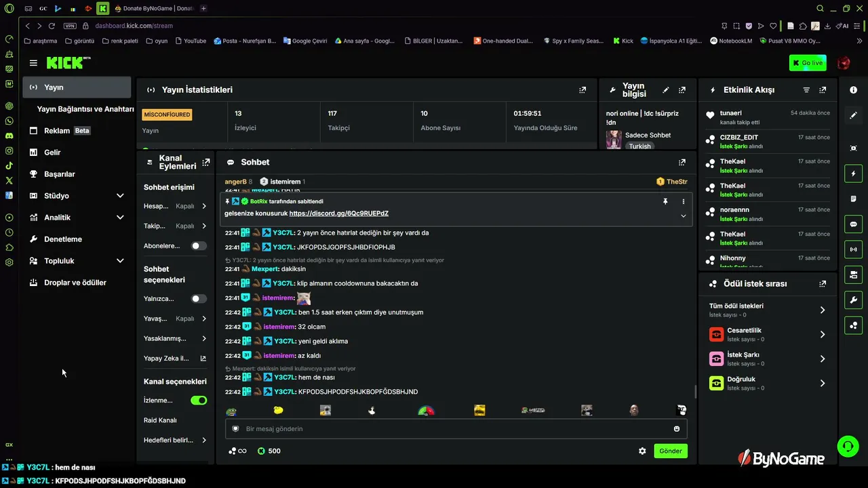Toggle chat bubble widget in right toolbar
Image resolution: width=868 pixels, height=488 pixels.
(853, 224)
